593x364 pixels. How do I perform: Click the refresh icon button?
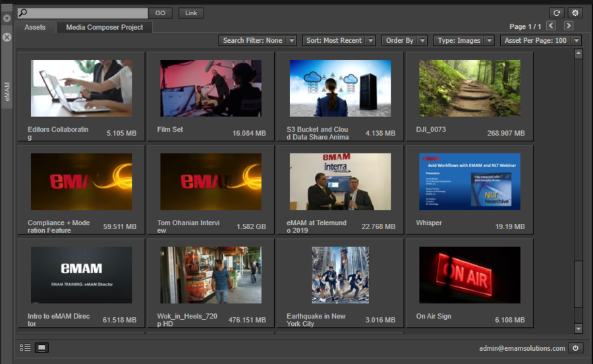[x=557, y=13]
